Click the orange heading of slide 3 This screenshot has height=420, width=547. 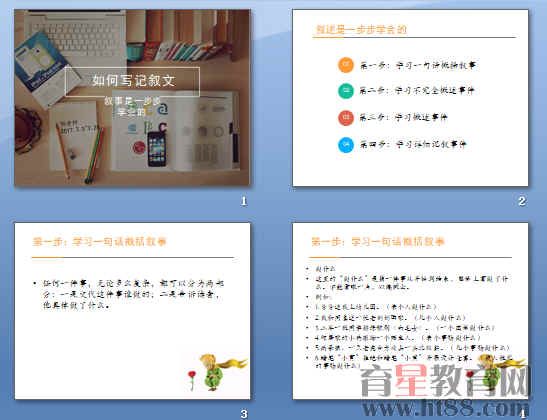(x=99, y=241)
